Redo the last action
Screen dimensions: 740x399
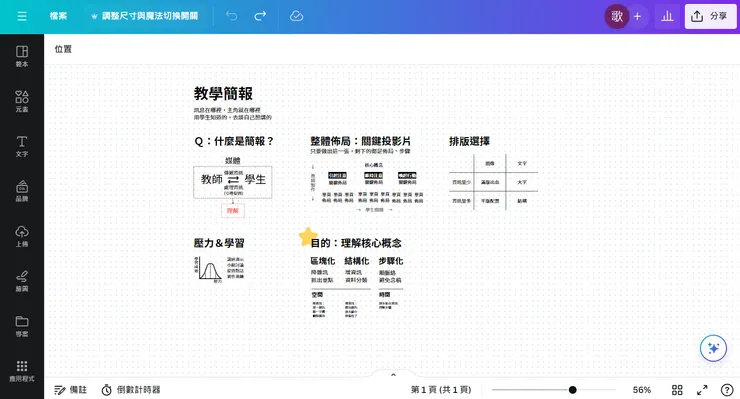tap(260, 16)
